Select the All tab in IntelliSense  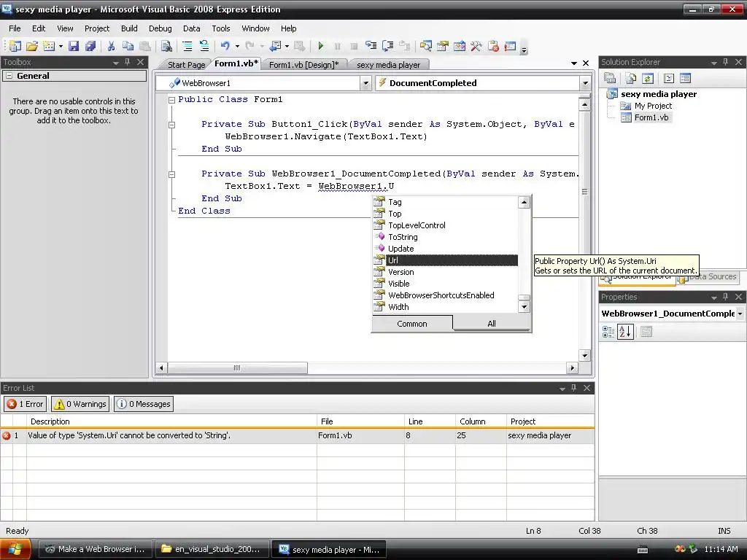click(x=492, y=324)
